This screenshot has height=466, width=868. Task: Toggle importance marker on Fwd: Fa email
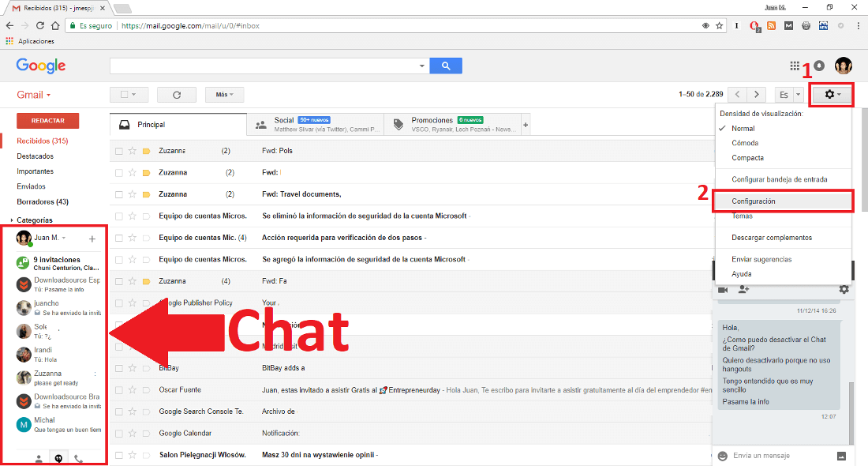(x=146, y=281)
